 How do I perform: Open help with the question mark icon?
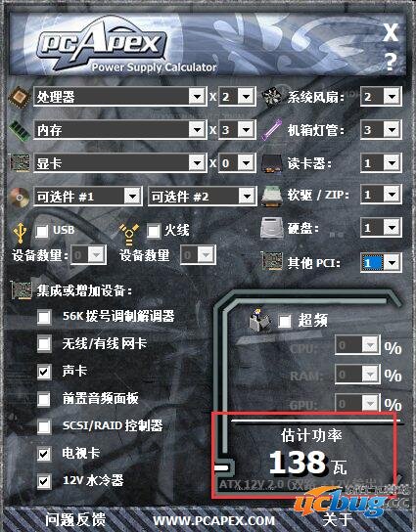tap(391, 62)
